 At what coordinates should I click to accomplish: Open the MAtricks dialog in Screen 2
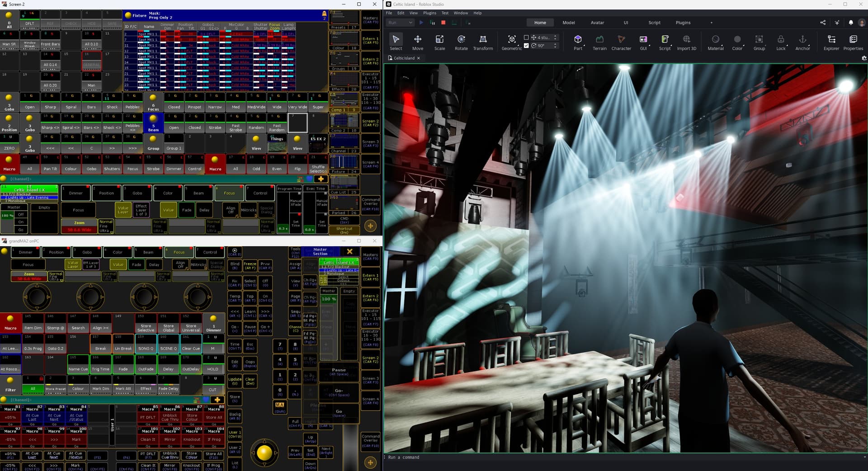click(x=249, y=210)
